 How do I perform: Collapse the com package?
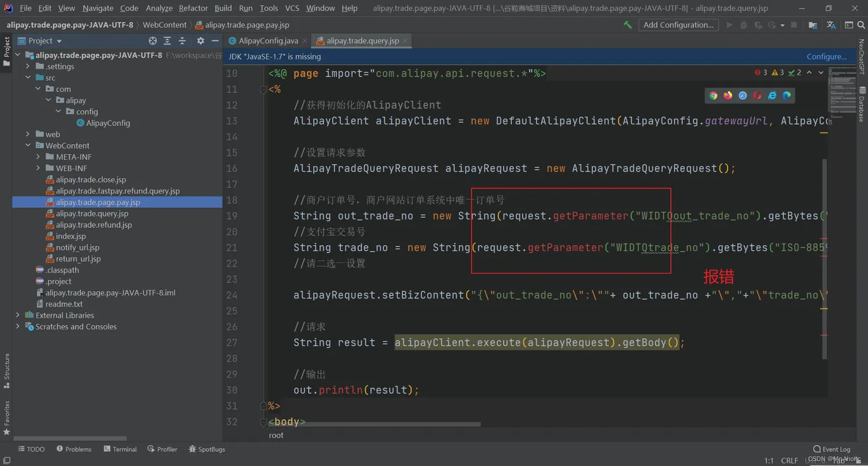38,89
